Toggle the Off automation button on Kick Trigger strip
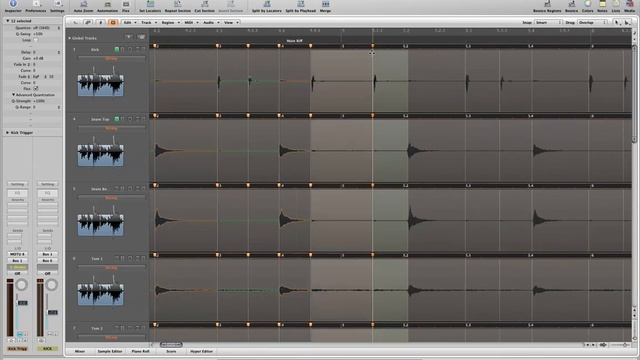This screenshot has width=640, height=360. pos(17,273)
